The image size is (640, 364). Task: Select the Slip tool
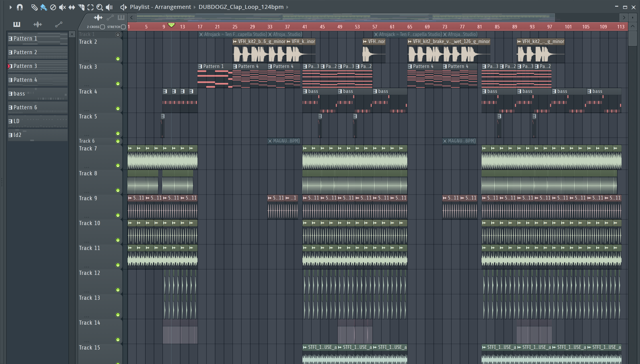tap(72, 7)
